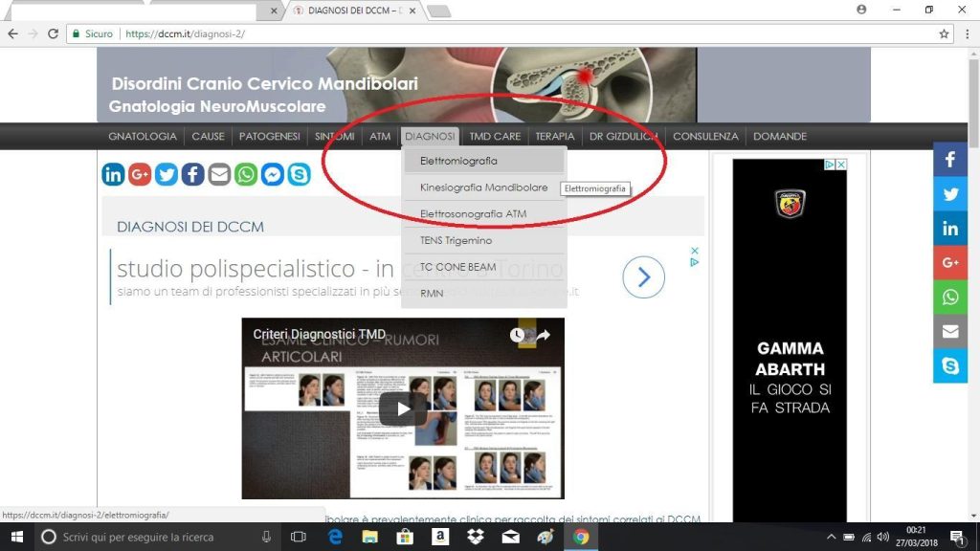Open Amazon app from the taskbar
The height and width of the screenshot is (551, 980).
[x=440, y=537]
